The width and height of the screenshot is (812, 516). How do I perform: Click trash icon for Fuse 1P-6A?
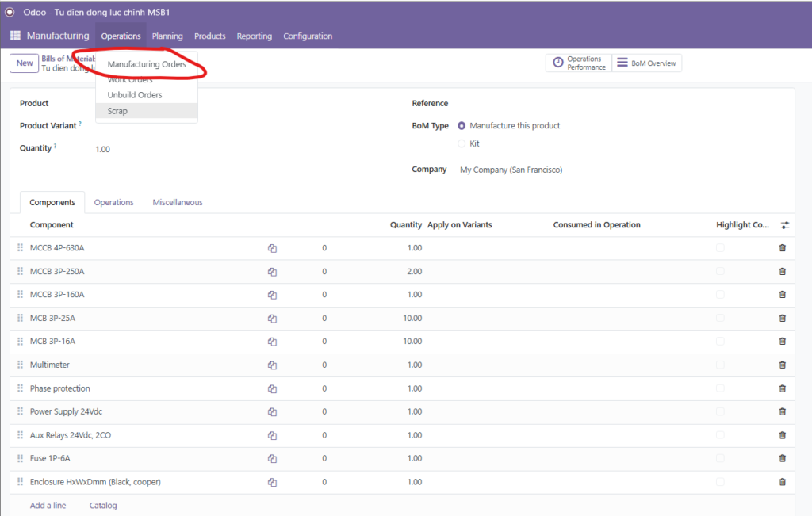click(782, 458)
